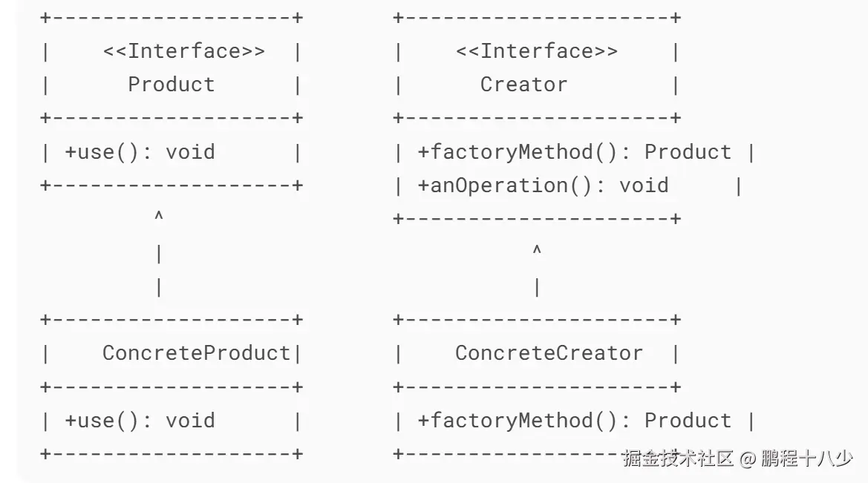Select the ConcreteCreator class name
The height and width of the screenshot is (483, 868).
(x=549, y=353)
